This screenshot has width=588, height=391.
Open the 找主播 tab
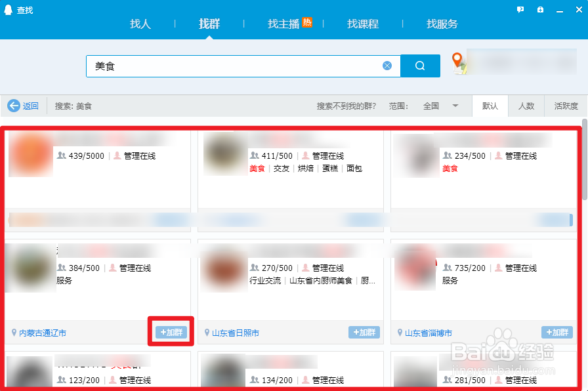[283, 24]
